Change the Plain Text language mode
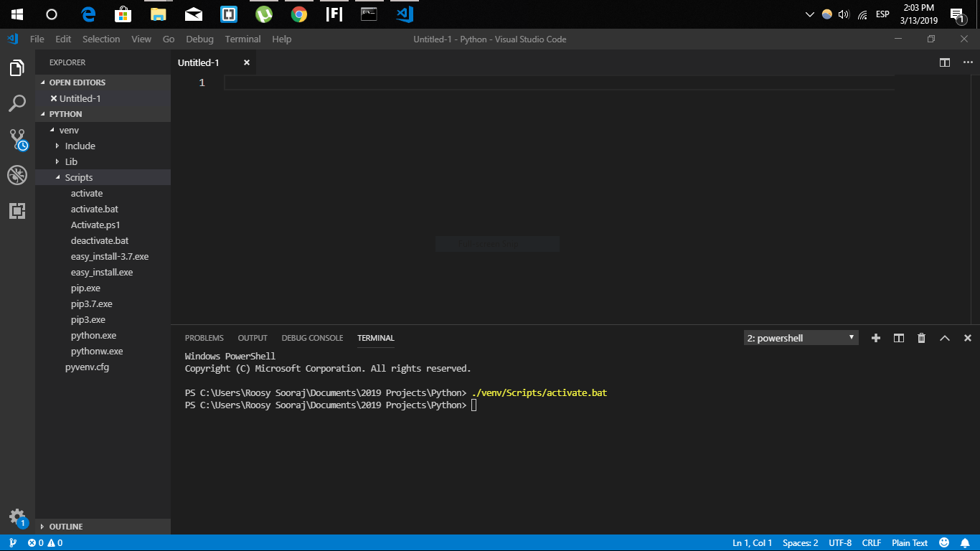The image size is (980, 551). pos(909,542)
